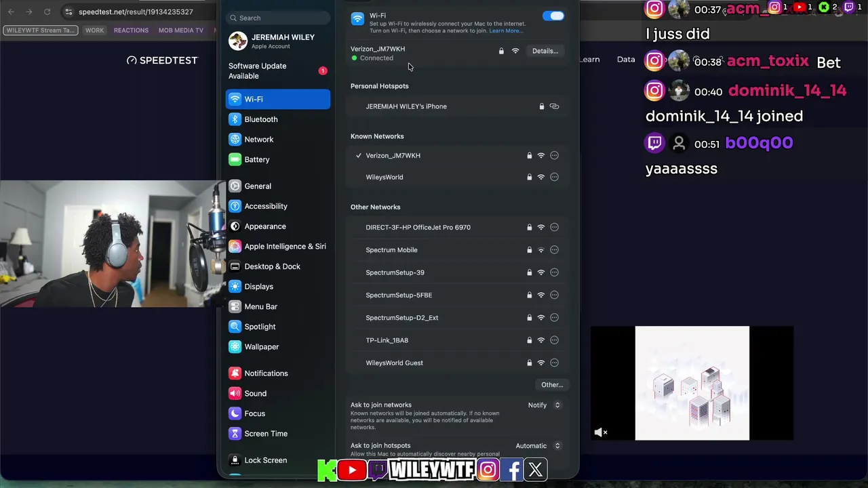Open Accessibility settings
The height and width of the screenshot is (488, 868).
tap(277, 206)
